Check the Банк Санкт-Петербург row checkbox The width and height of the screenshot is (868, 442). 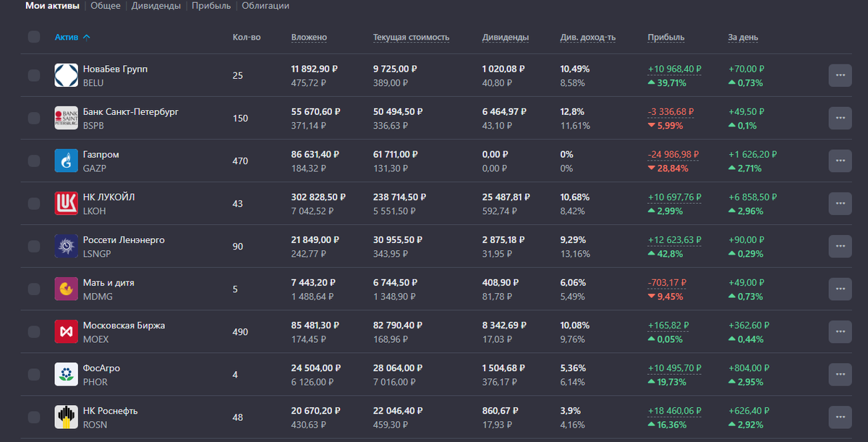34,118
